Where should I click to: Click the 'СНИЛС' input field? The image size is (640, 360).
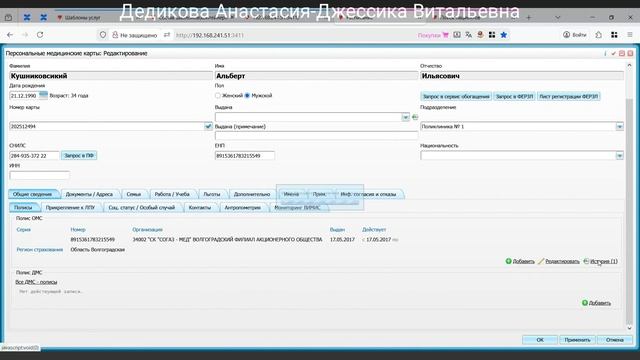point(34,156)
